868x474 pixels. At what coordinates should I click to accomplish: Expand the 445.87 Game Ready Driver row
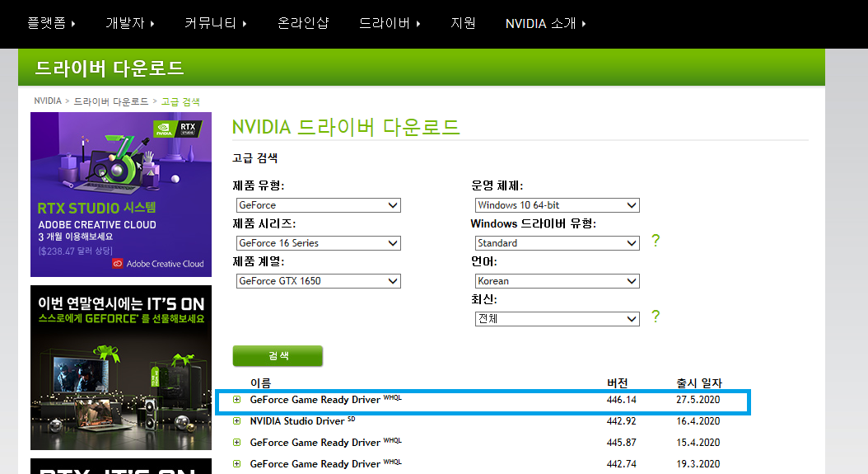coord(237,443)
